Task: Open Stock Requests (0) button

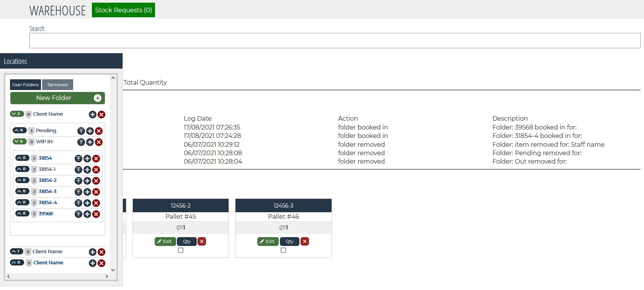Action: point(123,10)
